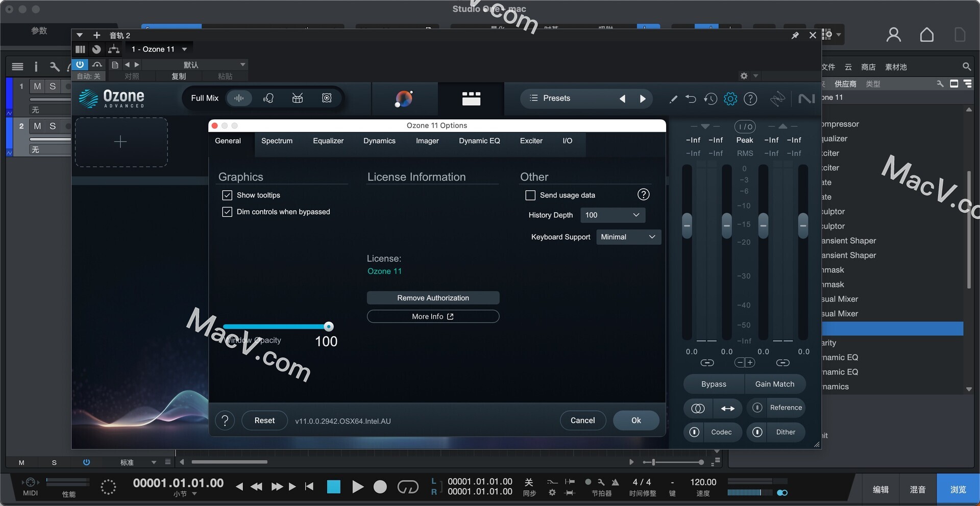Start playback with the play button
This screenshot has width=980, height=506.
358,487
